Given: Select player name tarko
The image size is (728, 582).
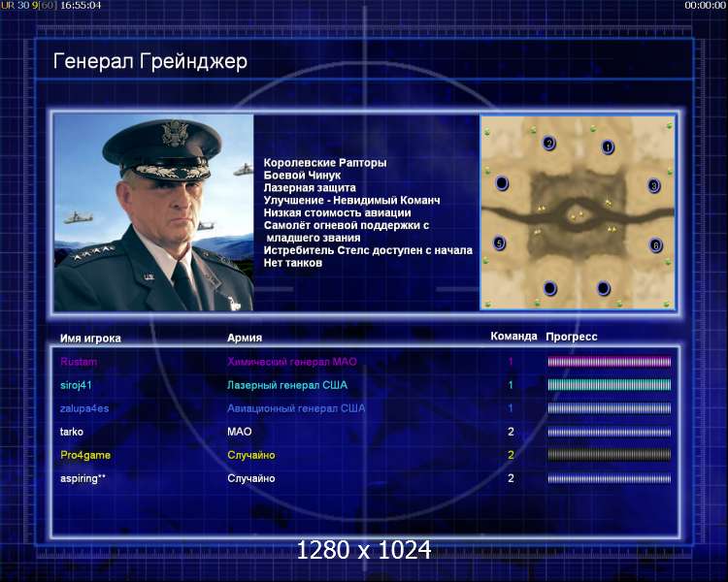Looking at the screenshot, I should (x=72, y=432).
